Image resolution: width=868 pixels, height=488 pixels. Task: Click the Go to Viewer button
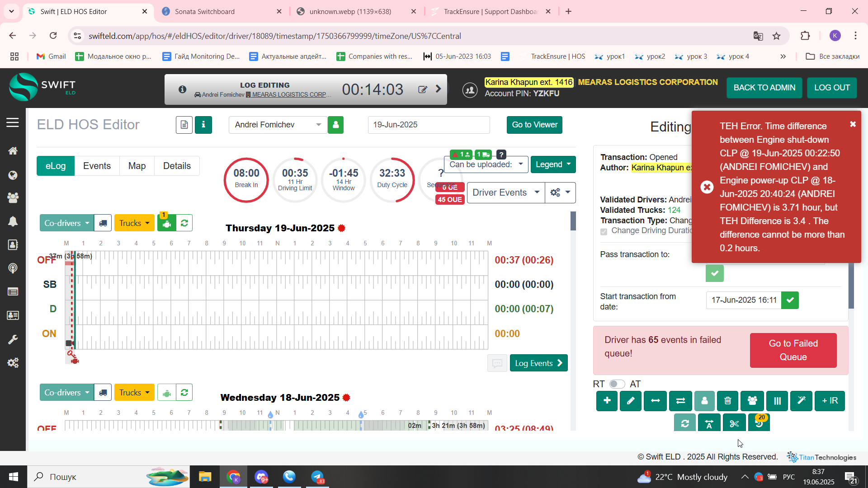pyautogui.click(x=534, y=125)
